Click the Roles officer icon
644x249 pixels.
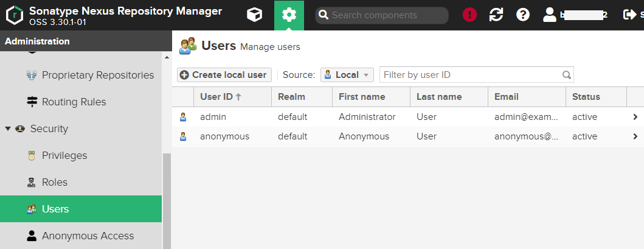(x=32, y=183)
